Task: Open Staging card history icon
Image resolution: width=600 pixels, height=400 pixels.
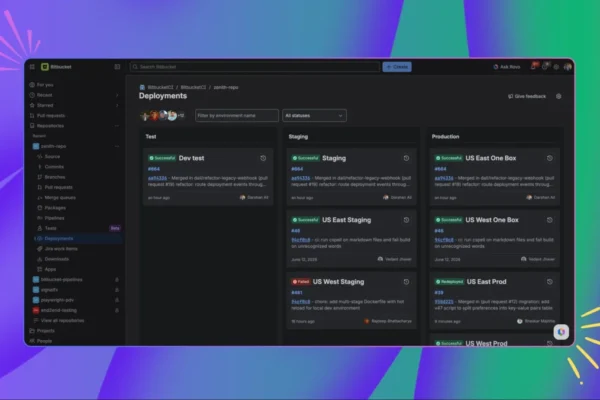Action: pos(406,158)
